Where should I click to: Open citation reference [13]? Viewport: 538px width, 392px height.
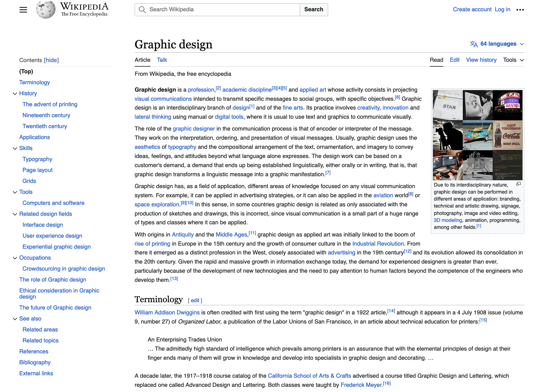(x=174, y=279)
